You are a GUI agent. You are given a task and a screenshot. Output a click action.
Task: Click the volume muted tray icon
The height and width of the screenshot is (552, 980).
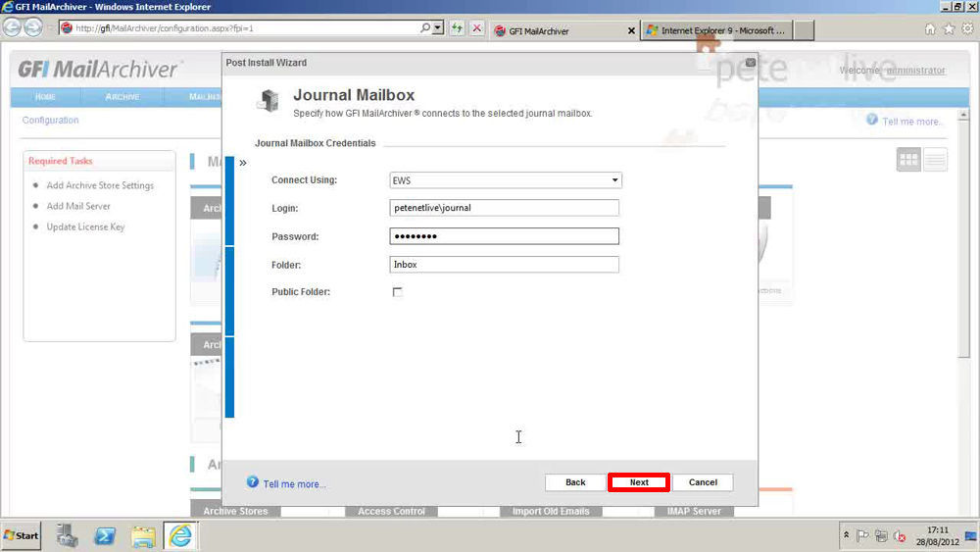click(900, 535)
